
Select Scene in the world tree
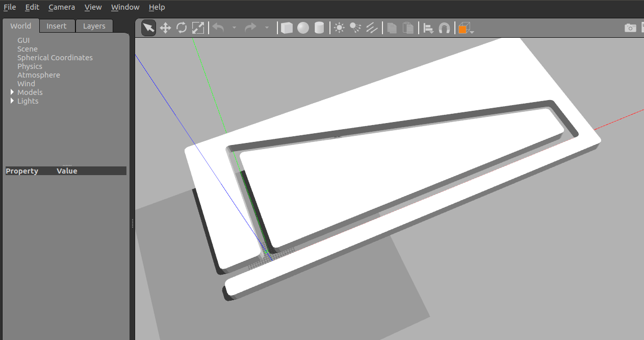[x=28, y=49]
